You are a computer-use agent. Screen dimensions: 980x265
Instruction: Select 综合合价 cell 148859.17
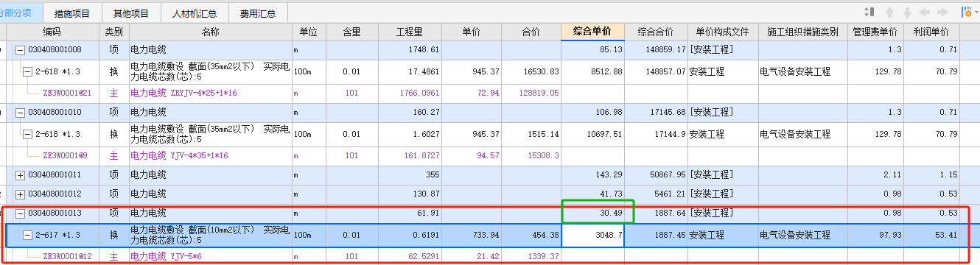click(656, 50)
